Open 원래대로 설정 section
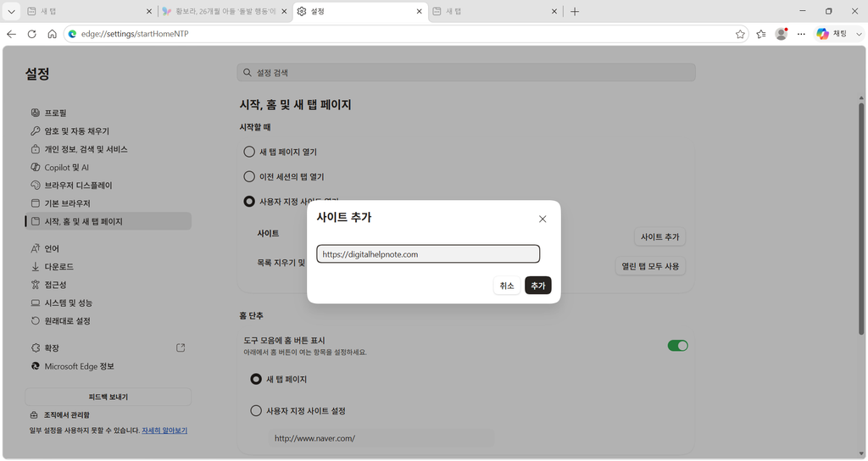The width and height of the screenshot is (868, 461). (x=108, y=321)
